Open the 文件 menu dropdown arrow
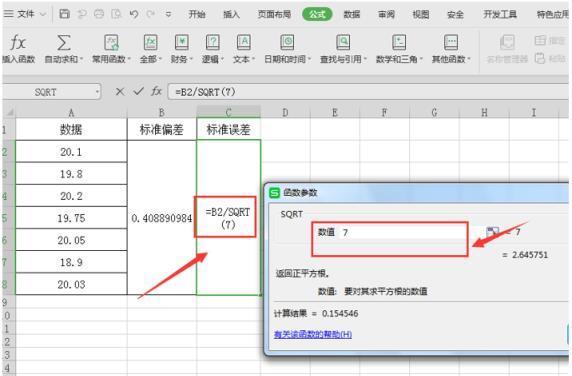The height and width of the screenshot is (376, 572). 43,14
